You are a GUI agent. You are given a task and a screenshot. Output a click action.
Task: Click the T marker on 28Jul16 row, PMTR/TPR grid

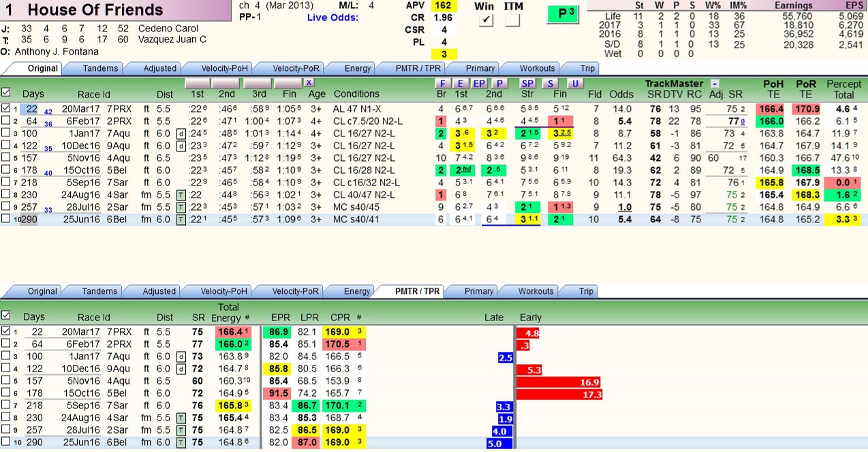pyautogui.click(x=181, y=430)
